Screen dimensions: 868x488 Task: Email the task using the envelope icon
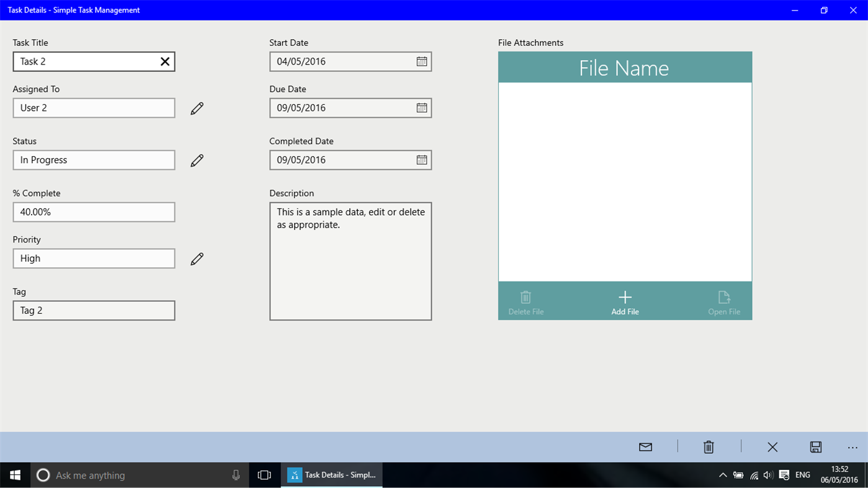pos(645,446)
